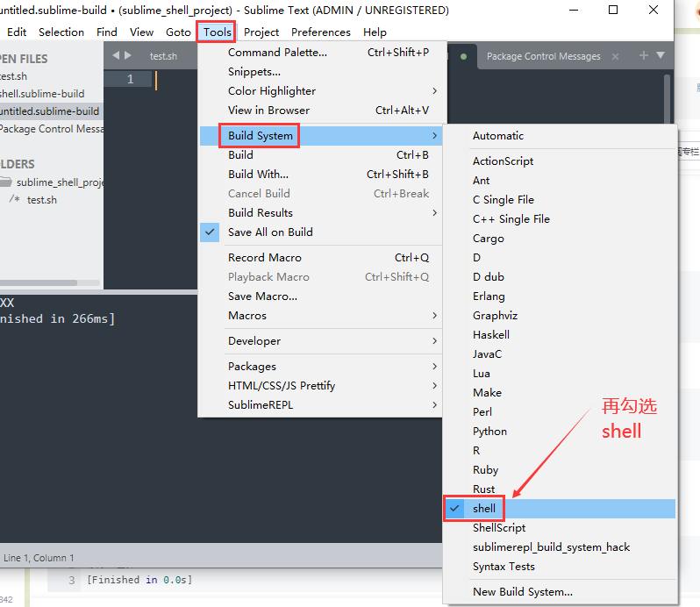700x607 pixels.
Task: Select JavaC build system
Action: pyautogui.click(x=560, y=353)
